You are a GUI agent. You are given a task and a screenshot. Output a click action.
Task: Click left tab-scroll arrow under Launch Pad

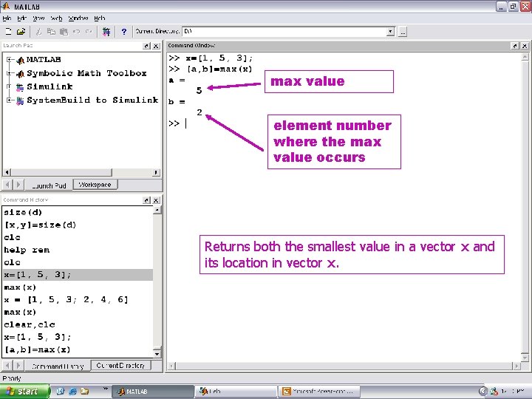[x=7, y=185]
